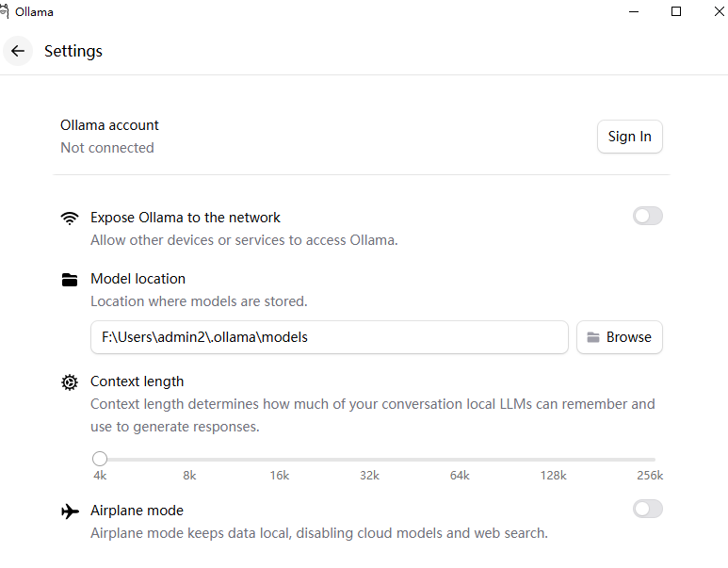Browse for a model location folder
This screenshot has height=568, width=728.
(x=620, y=337)
